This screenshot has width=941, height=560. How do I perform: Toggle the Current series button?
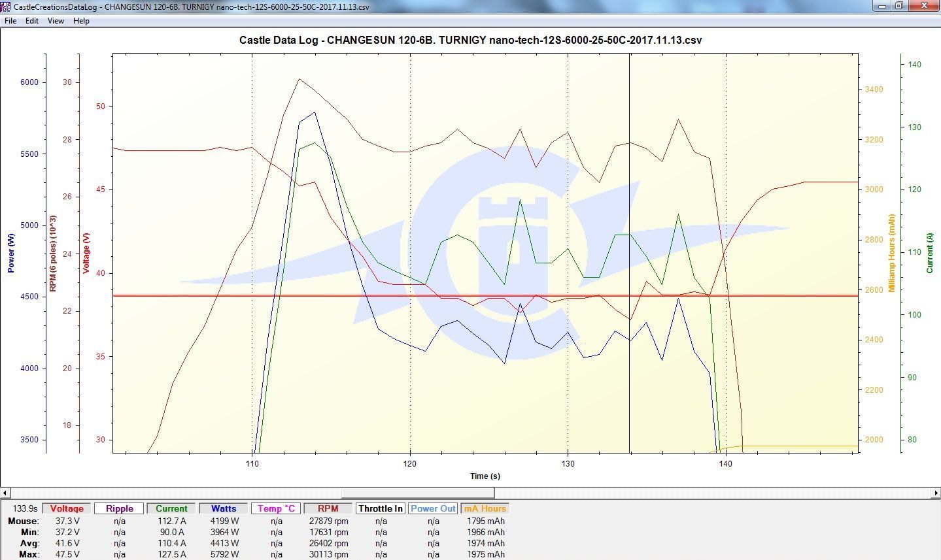tap(171, 508)
